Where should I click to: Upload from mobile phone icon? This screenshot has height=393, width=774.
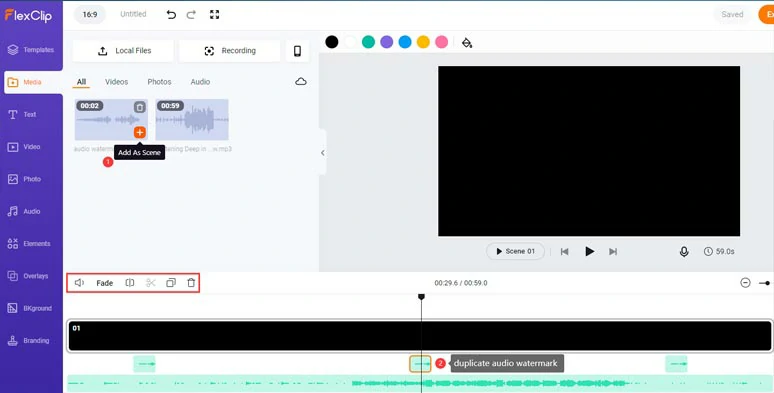[297, 51]
